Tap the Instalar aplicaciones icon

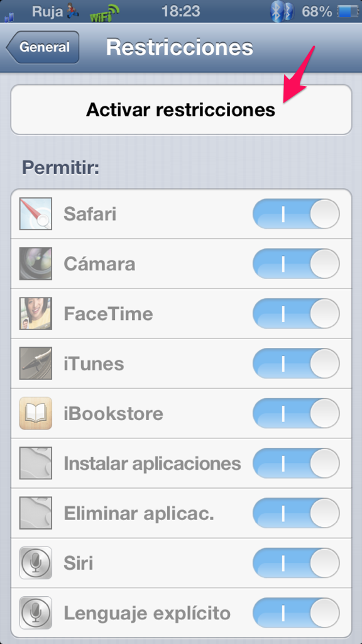36,464
